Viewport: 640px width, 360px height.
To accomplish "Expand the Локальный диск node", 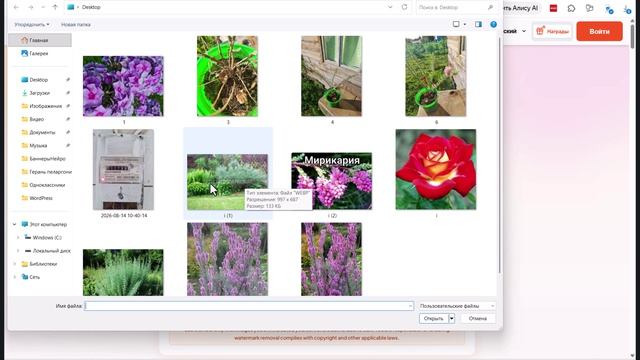I will coord(18,251).
